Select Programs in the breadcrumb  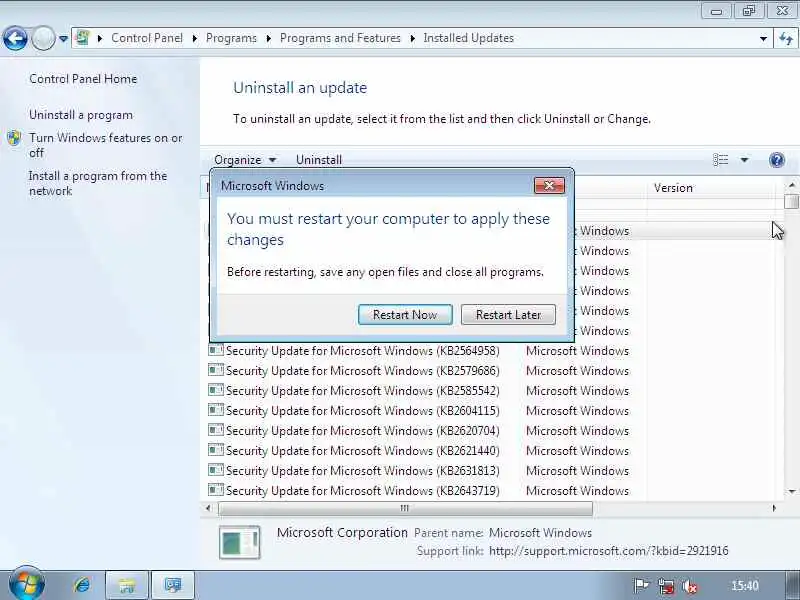pos(231,38)
